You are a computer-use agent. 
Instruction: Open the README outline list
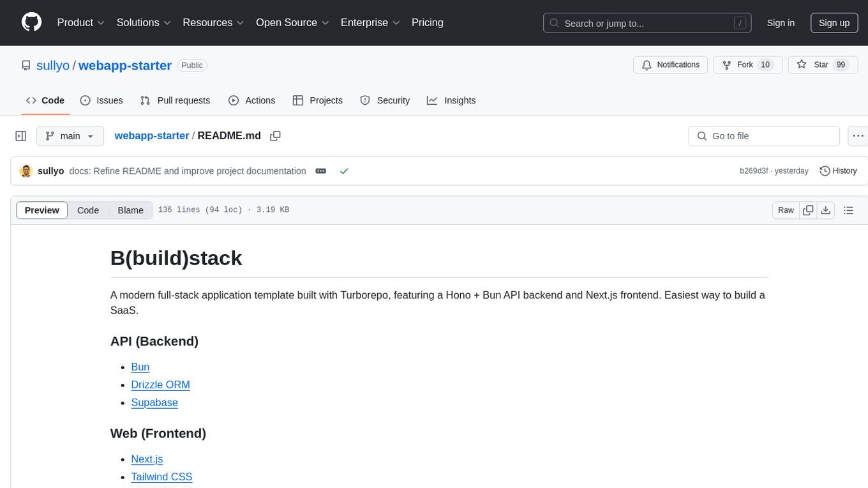pyautogui.click(x=848, y=210)
